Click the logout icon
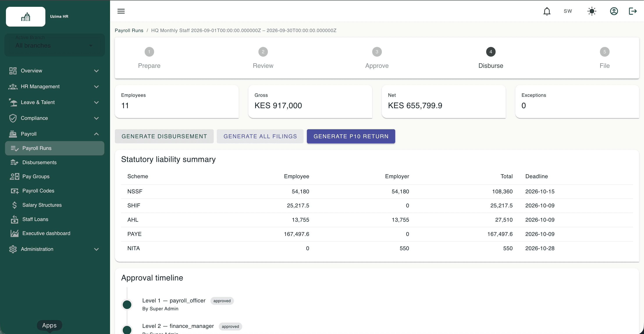The height and width of the screenshot is (334, 644). pyautogui.click(x=633, y=11)
